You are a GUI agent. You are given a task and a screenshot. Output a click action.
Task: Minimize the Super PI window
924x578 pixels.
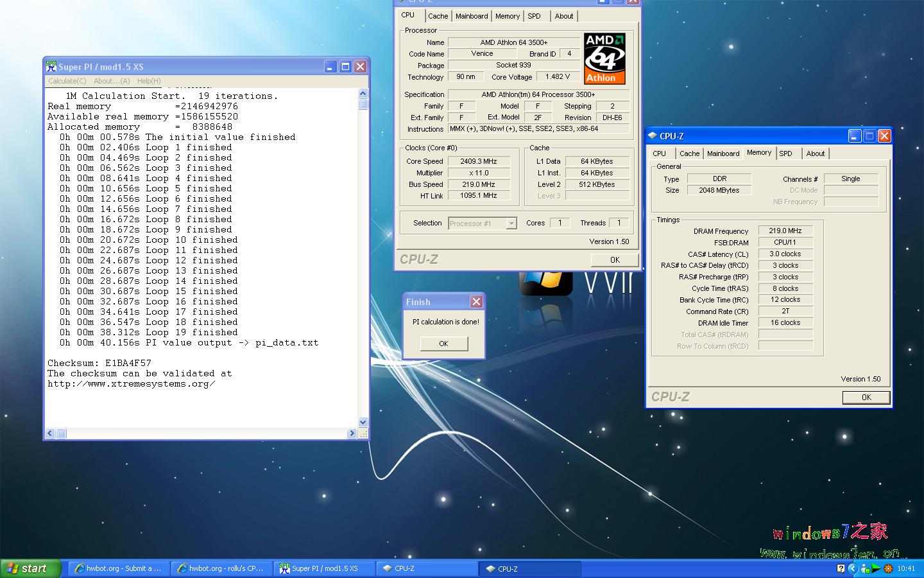[330, 66]
